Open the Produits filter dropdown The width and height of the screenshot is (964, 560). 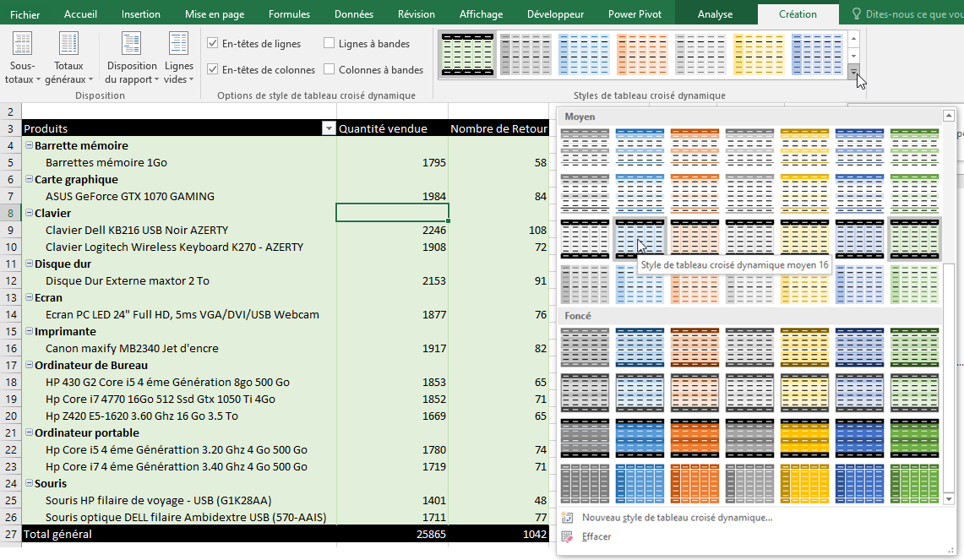(x=329, y=128)
